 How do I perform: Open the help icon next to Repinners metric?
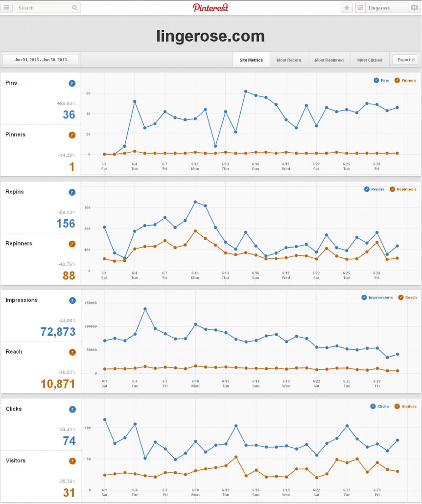pyautogui.click(x=72, y=244)
